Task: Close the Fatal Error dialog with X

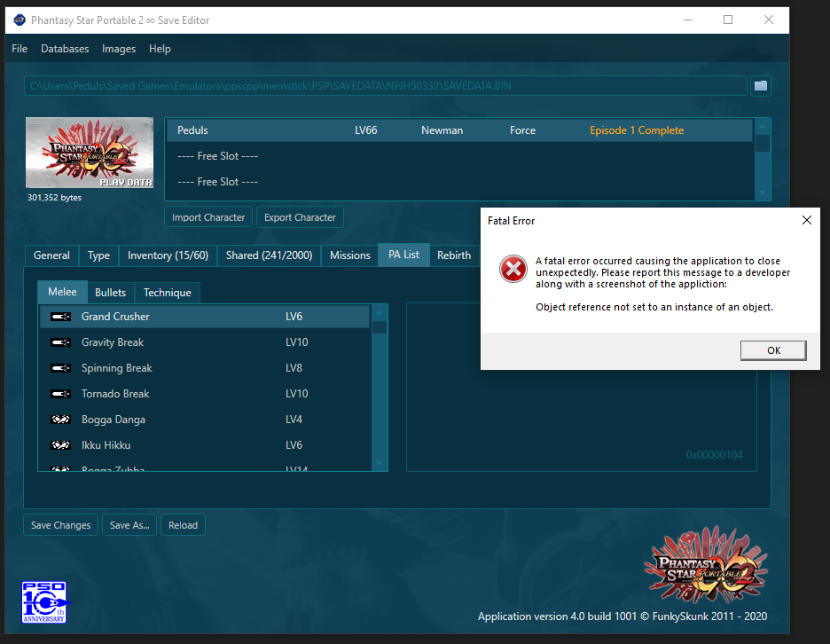Action: coord(806,220)
